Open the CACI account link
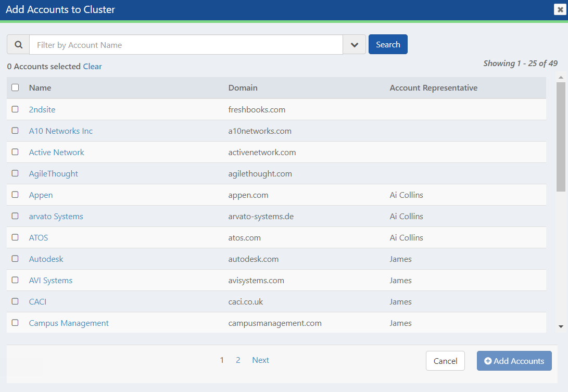This screenshot has height=392, width=568. tap(37, 302)
